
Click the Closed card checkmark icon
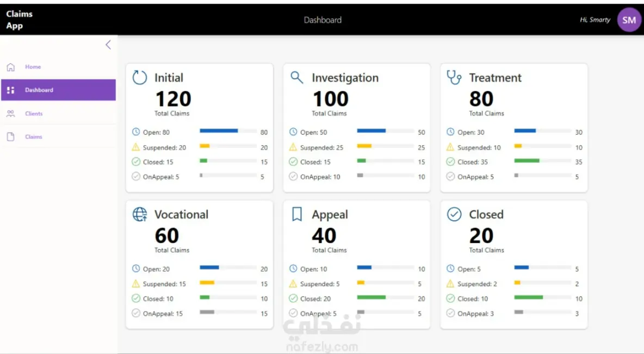click(454, 214)
